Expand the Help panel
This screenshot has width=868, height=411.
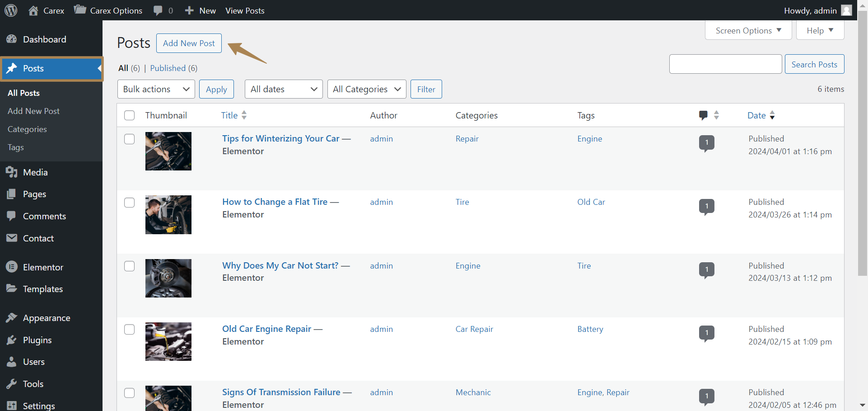pyautogui.click(x=820, y=30)
